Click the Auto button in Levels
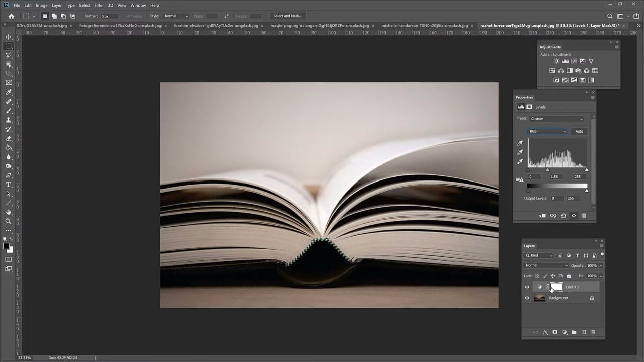 579,131
